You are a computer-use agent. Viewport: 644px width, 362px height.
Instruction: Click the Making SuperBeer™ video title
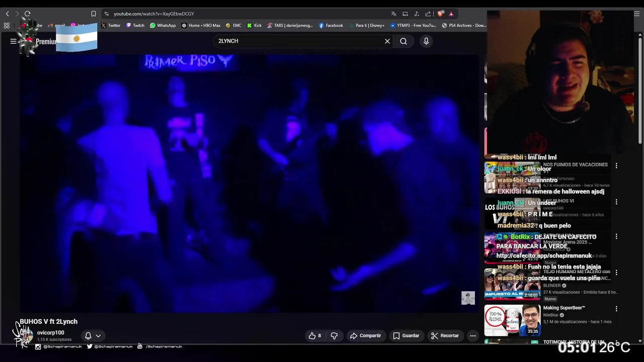pos(564,308)
